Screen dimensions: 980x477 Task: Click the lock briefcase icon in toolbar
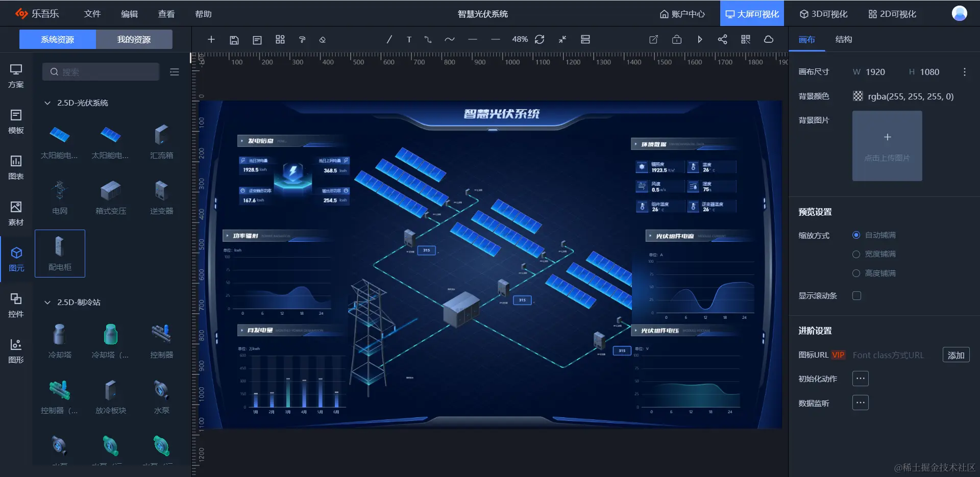point(677,39)
